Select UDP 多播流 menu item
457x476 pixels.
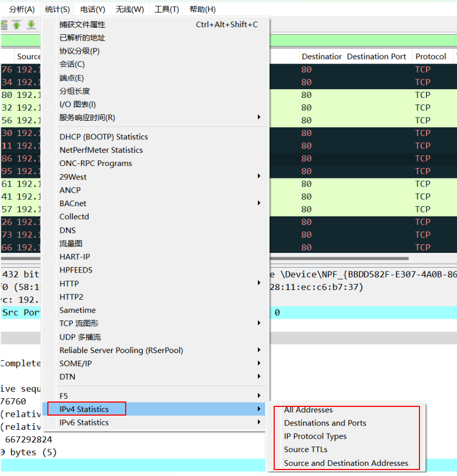pos(156,337)
